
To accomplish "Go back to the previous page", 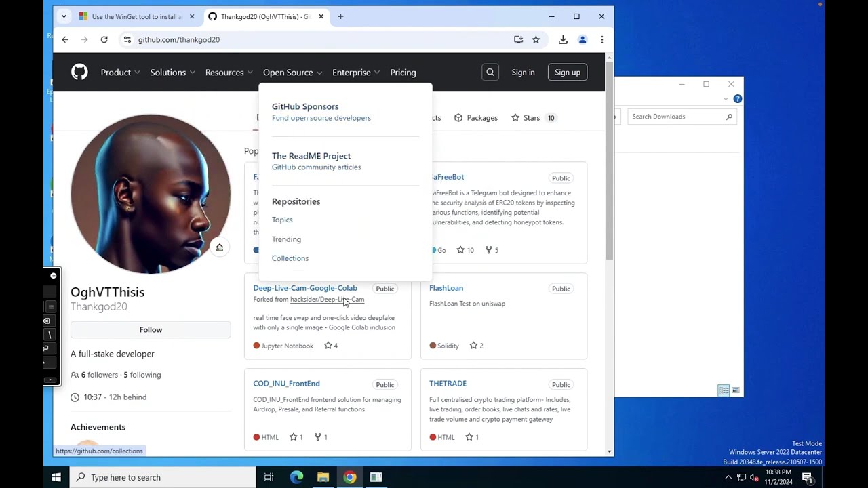I will pyautogui.click(x=65, y=40).
